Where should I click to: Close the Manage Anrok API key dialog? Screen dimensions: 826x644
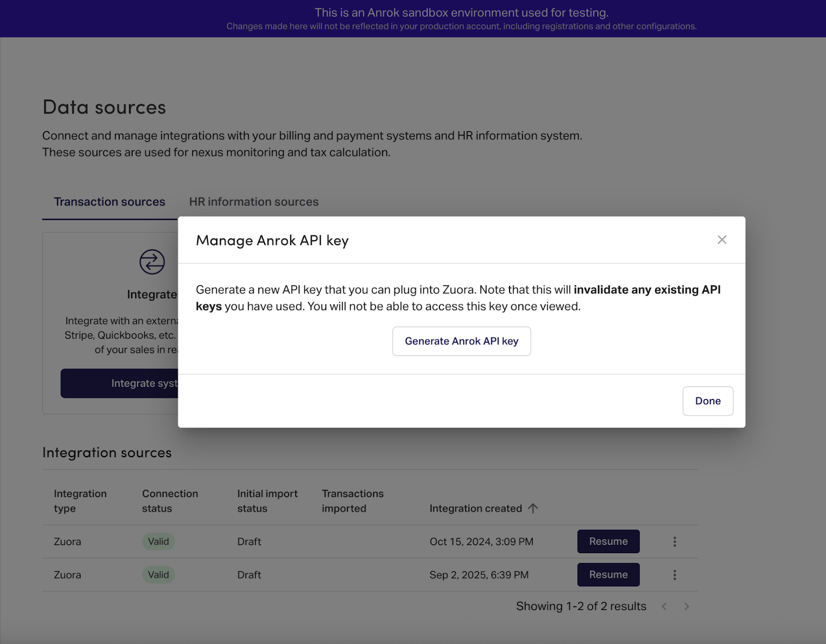[722, 240]
